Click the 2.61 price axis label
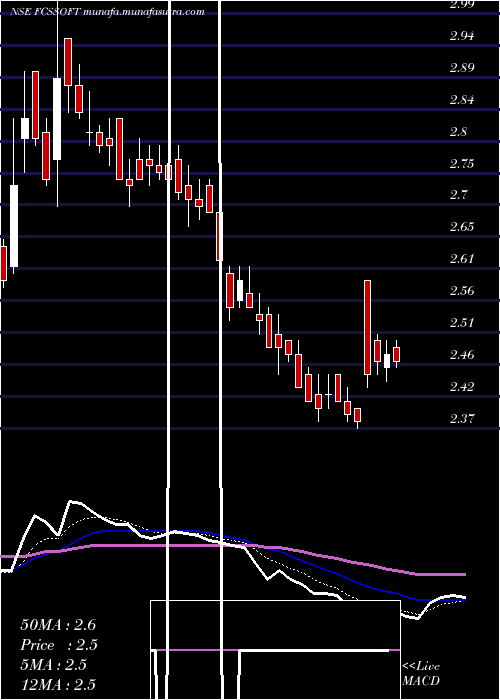This screenshot has height=700, width=500. point(462,259)
